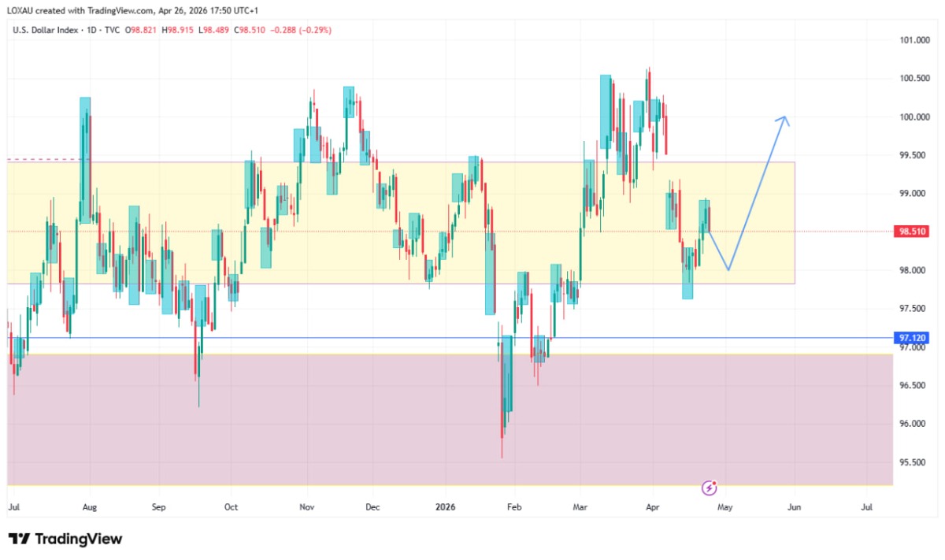Select the yellow consolidation range rectangle

401,223
